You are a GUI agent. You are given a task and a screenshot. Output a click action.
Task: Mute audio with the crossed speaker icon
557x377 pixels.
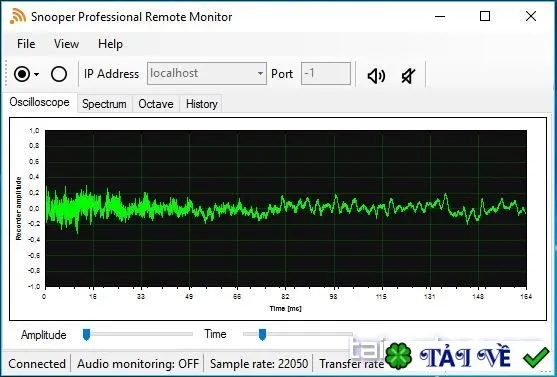click(409, 76)
